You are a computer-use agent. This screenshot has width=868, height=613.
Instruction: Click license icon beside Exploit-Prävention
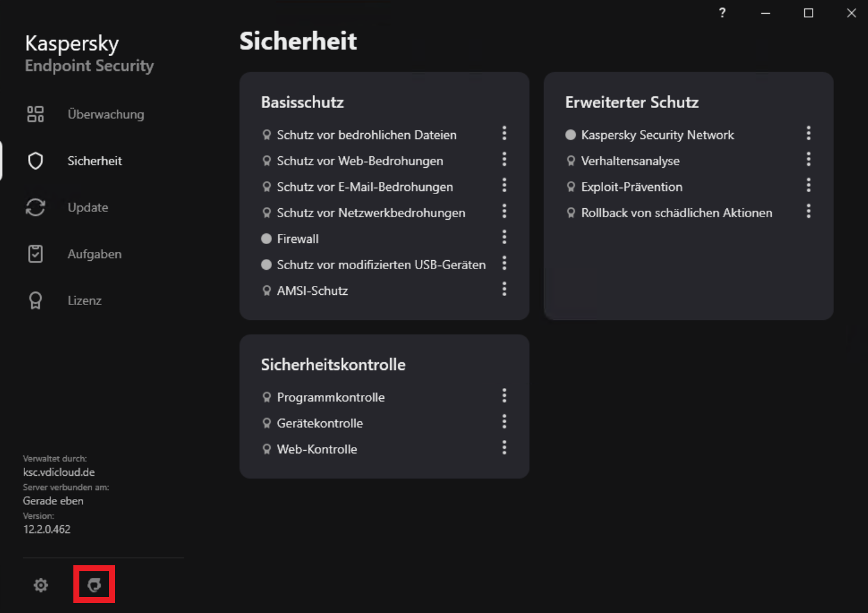[x=571, y=187]
